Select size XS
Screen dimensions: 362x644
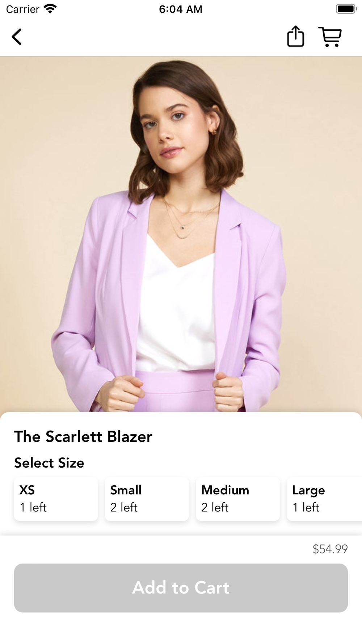coord(56,499)
